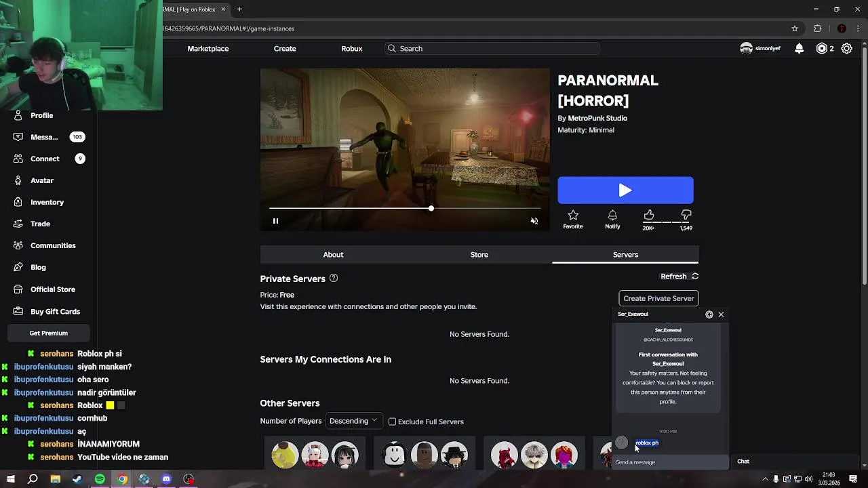This screenshot has height=488, width=868.
Task: Switch to the About tab
Action: click(x=333, y=255)
